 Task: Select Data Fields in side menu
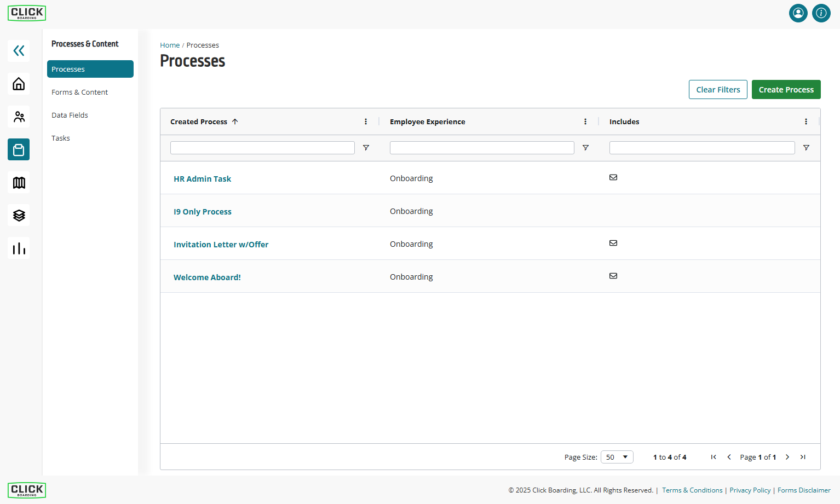(70, 115)
